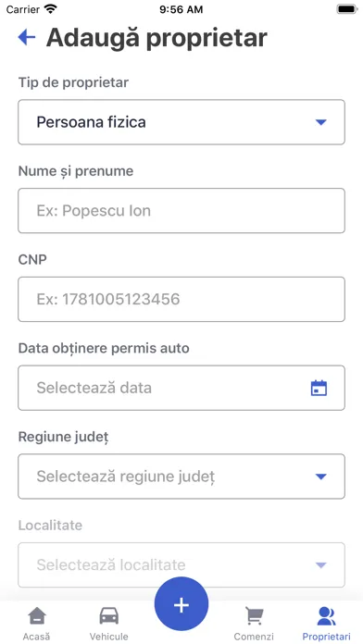Tap the blue plus floating button

pyautogui.click(x=181, y=603)
